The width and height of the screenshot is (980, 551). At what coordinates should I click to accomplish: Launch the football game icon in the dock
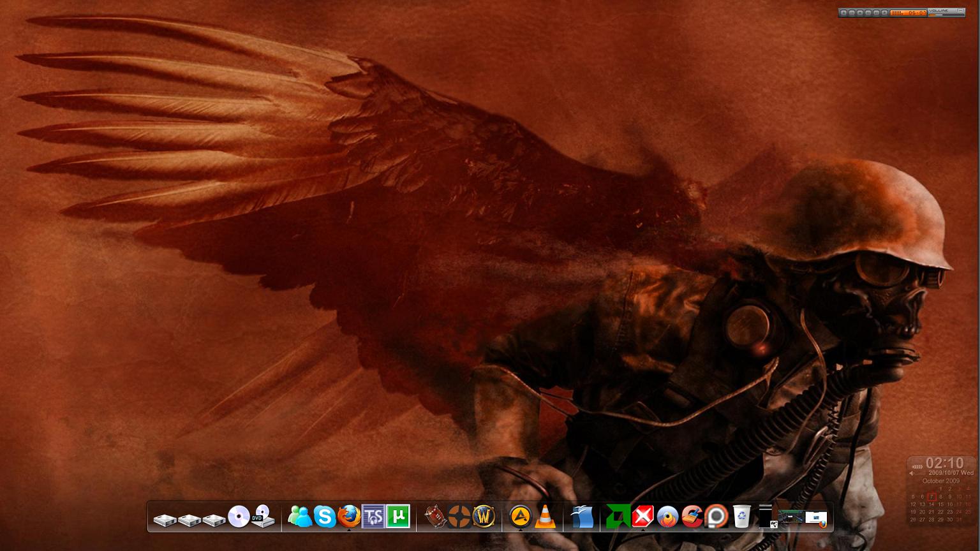coord(434,517)
